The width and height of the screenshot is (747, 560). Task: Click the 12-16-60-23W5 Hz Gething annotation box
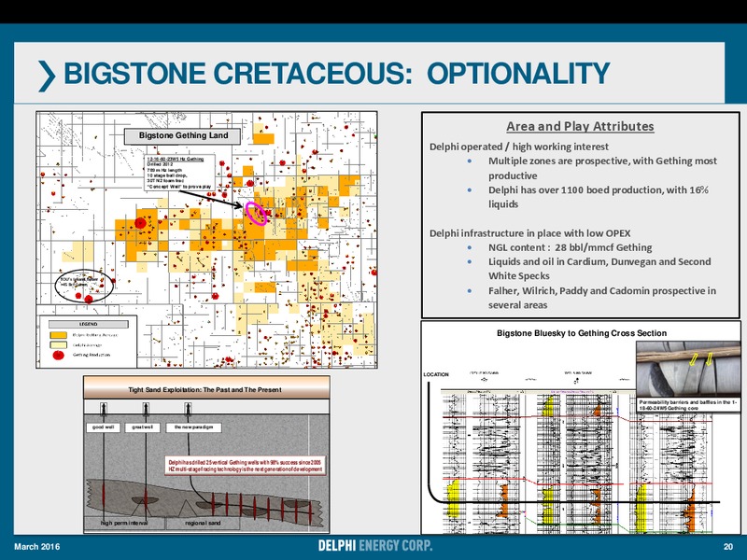(x=179, y=173)
